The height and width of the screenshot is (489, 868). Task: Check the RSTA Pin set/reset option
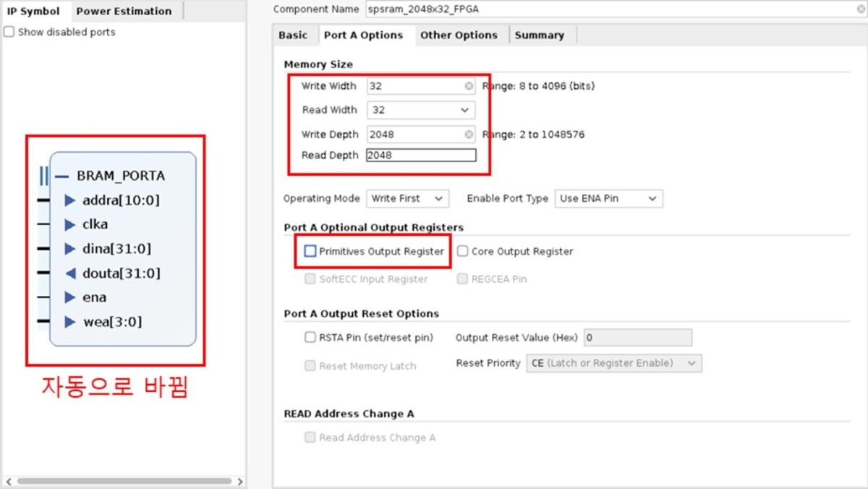(310, 337)
